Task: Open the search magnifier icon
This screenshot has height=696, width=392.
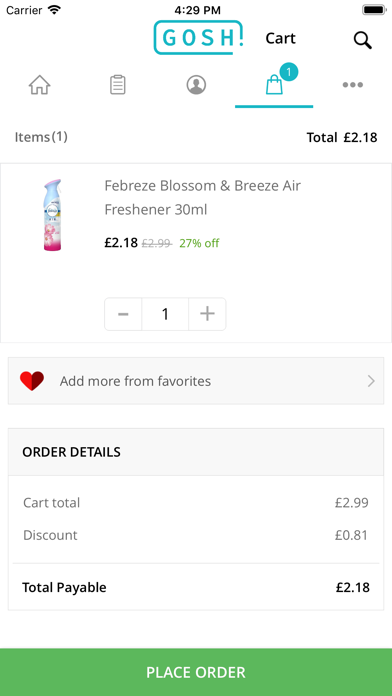Action: click(363, 40)
